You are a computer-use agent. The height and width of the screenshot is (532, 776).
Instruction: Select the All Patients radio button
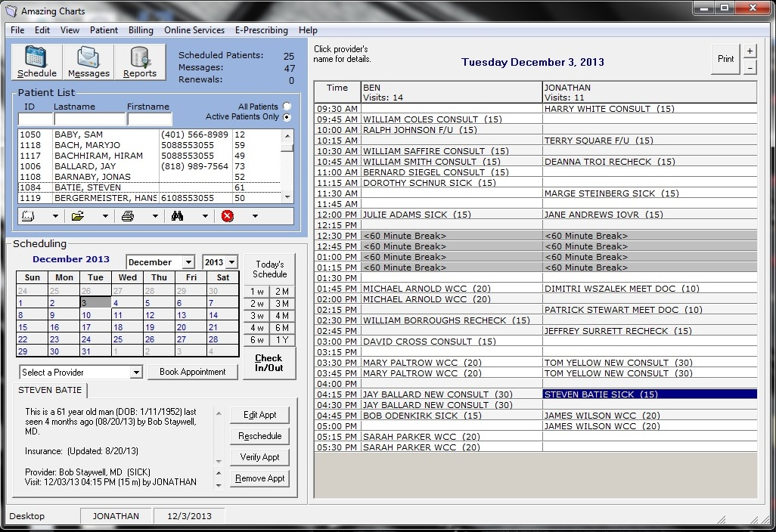(287, 107)
